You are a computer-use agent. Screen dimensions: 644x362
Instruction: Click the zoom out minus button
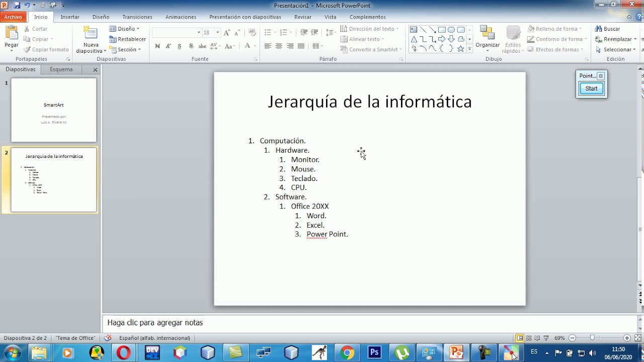(x=572, y=338)
